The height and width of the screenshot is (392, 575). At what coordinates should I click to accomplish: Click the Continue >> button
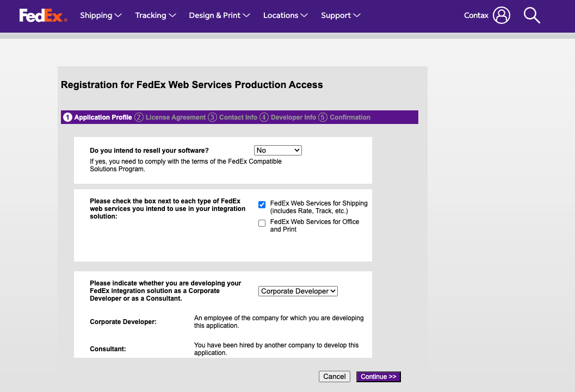click(379, 377)
